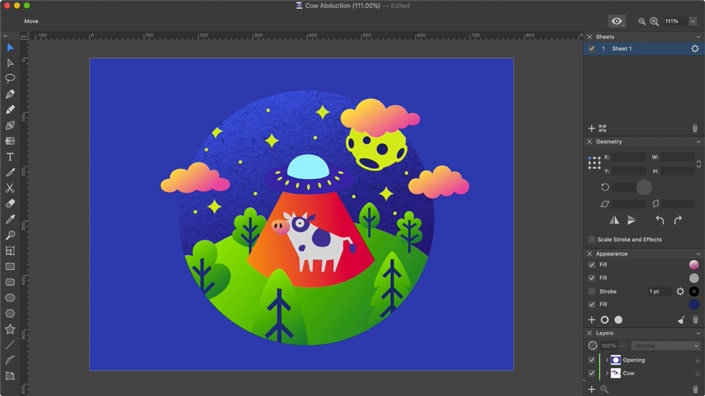Clear appearance with the broom icon
This screenshot has height=396, width=705.
pyautogui.click(x=681, y=320)
